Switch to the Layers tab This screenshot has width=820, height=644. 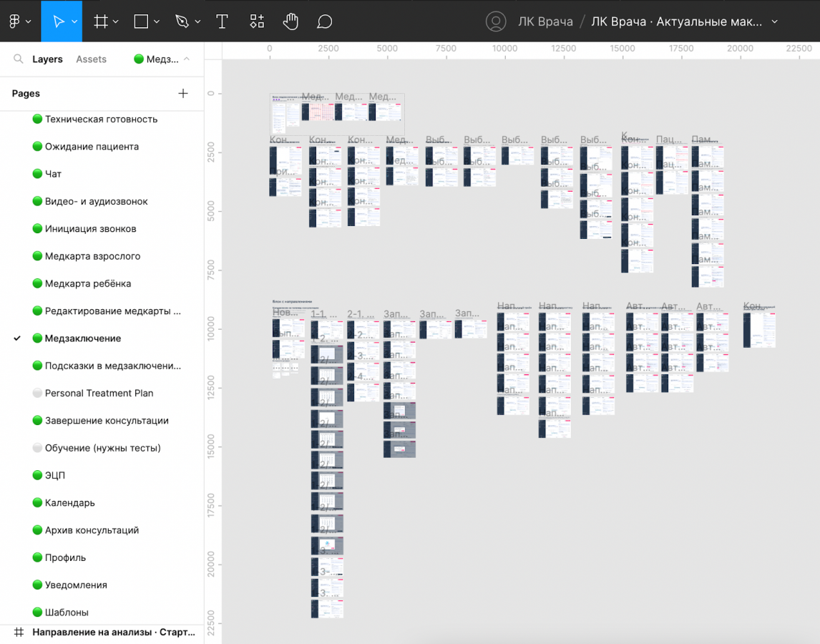47,59
